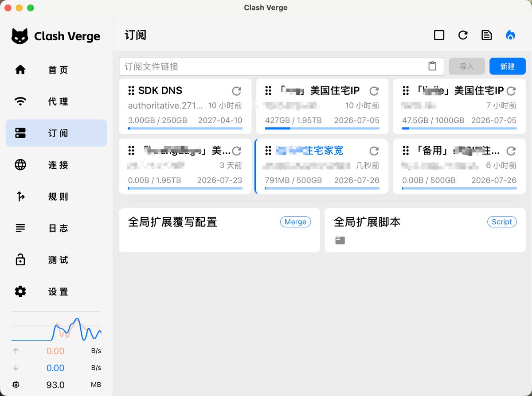Select 订阅 in the sidebar
This screenshot has width=532, height=396.
coord(56,133)
